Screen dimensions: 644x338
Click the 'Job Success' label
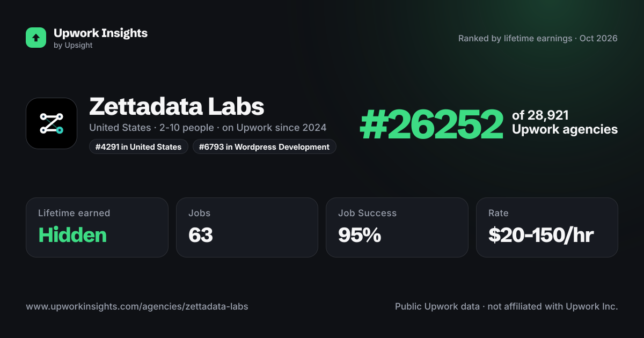pos(367,213)
